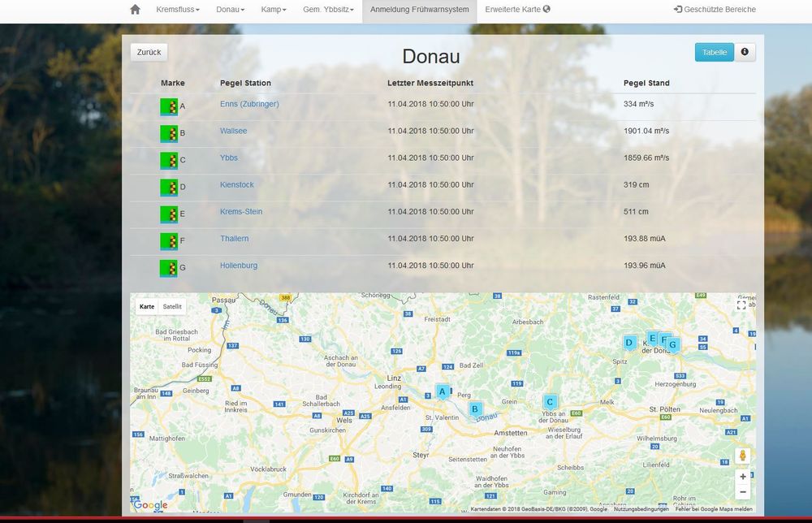This screenshot has height=523, width=812.
Task: Click Geschützte Bereiche login link
Action: [x=715, y=10]
